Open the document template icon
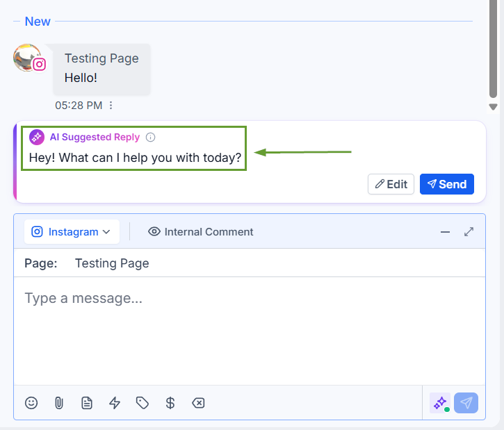This screenshot has height=430, width=504. 87,403
